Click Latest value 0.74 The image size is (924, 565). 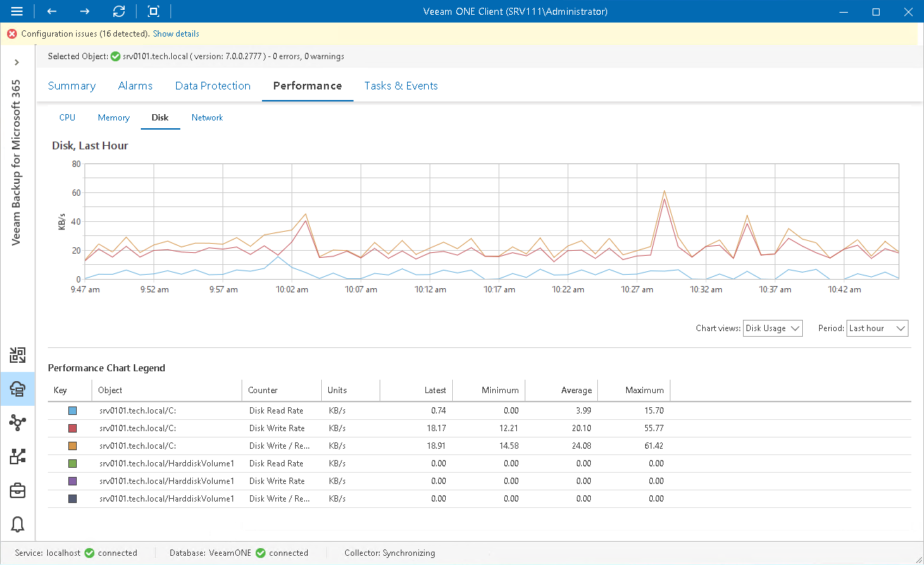click(x=439, y=411)
